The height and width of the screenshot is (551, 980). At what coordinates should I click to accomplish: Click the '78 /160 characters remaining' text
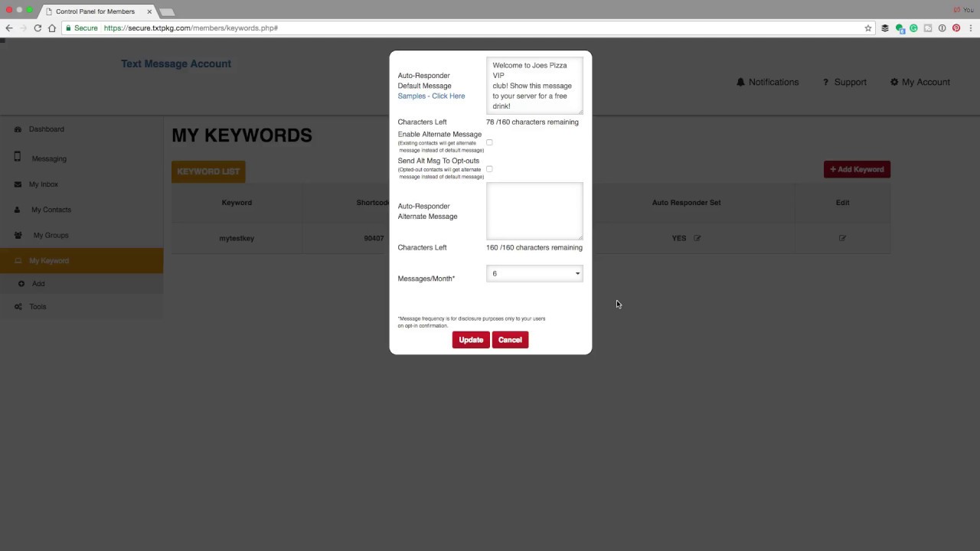point(532,122)
